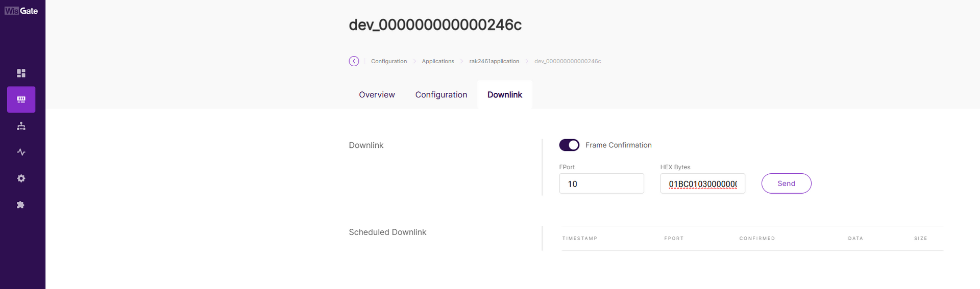
Task: Click the WisGate logo
Action: [21, 11]
